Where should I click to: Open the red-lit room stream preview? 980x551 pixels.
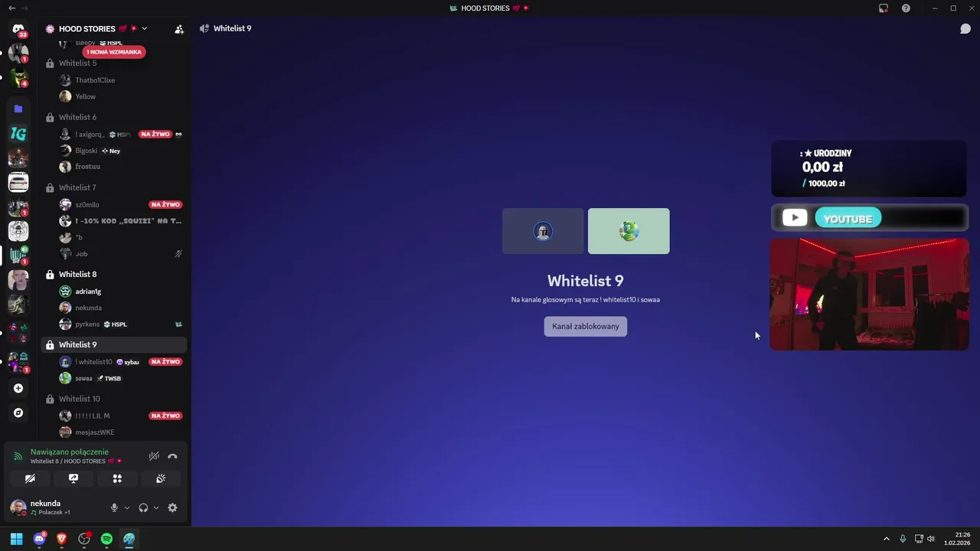[x=869, y=295]
